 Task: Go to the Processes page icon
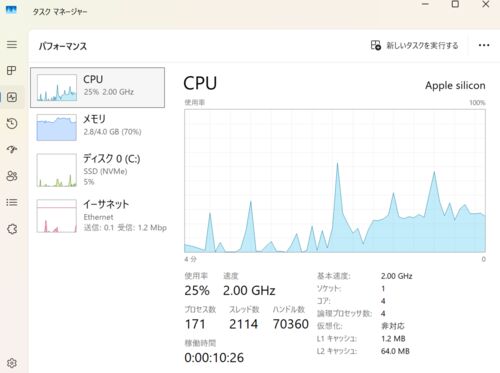(x=12, y=70)
